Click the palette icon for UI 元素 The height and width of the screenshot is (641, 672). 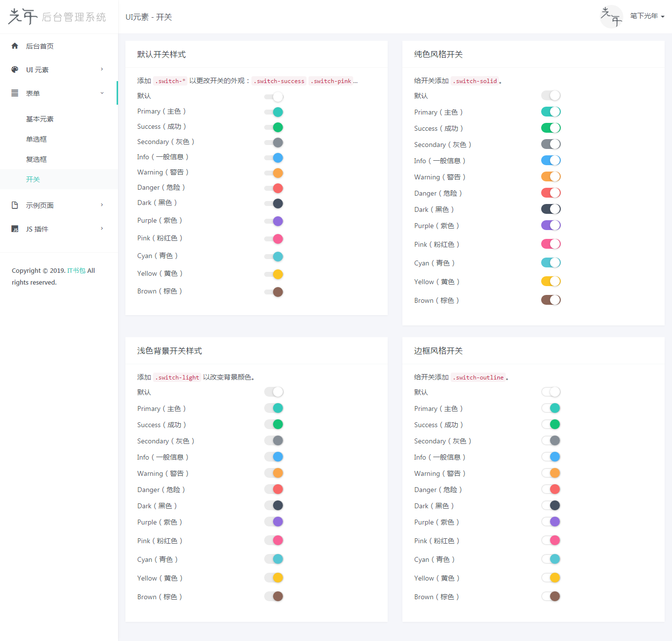click(x=15, y=69)
